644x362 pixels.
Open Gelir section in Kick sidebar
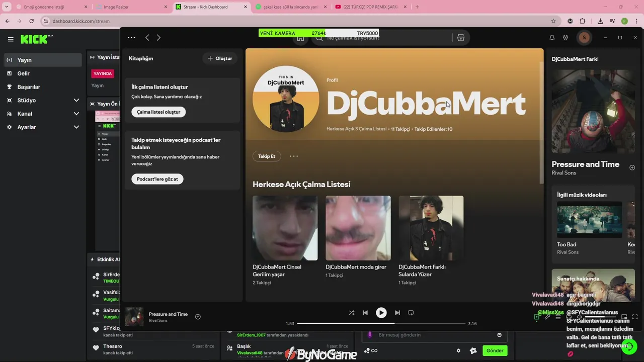pyautogui.click(x=43, y=73)
